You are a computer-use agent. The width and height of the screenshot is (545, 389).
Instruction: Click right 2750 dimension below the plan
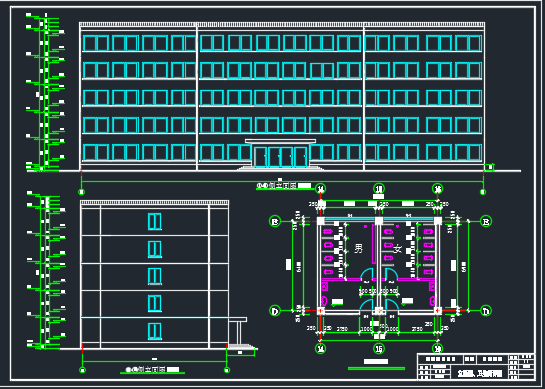(417, 329)
